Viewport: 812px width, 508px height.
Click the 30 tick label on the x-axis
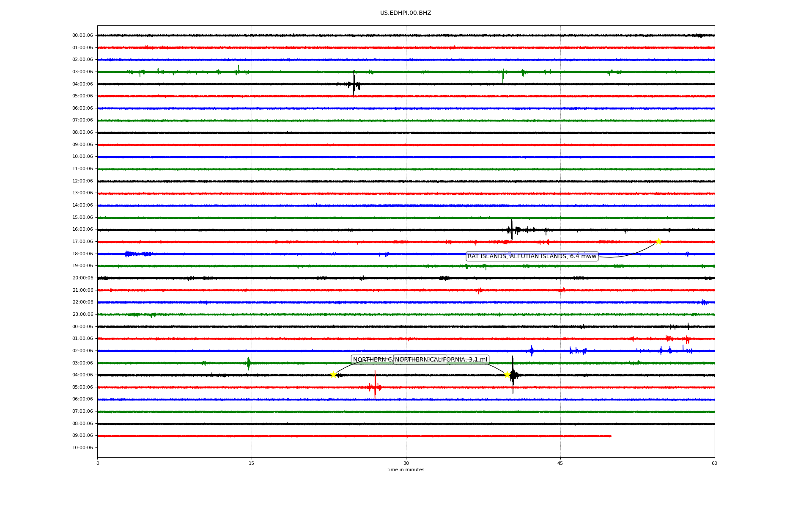(x=406, y=463)
